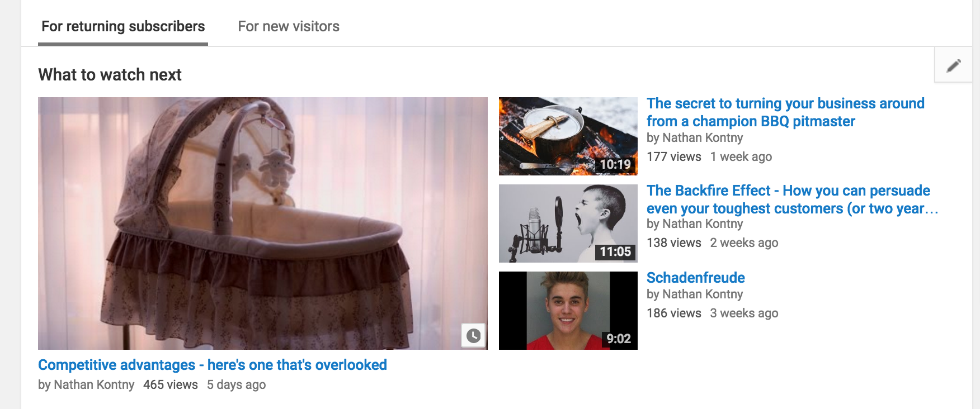This screenshot has height=409, width=980.
Task: Click the pencil edit icon
Action: (x=954, y=65)
